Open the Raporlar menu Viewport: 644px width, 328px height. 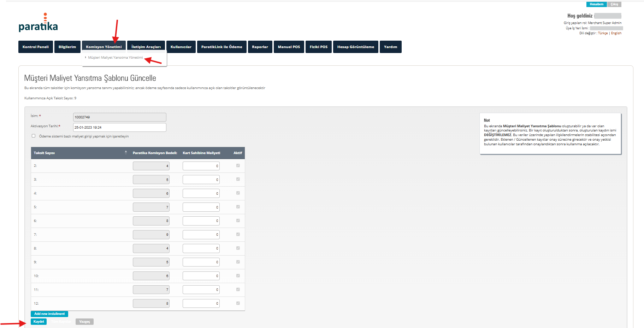coord(260,47)
